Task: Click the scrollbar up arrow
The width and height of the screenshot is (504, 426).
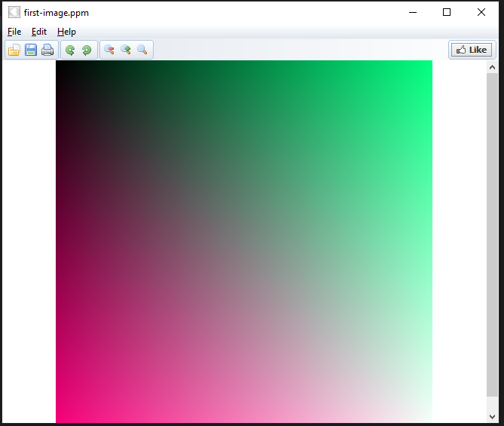Action: click(493, 67)
